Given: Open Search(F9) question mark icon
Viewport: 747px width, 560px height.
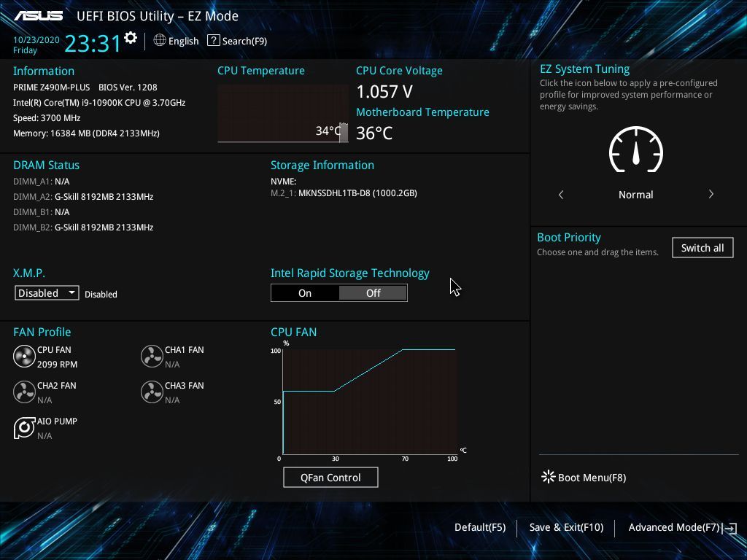Looking at the screenshot, I should (x=213, y=41).
